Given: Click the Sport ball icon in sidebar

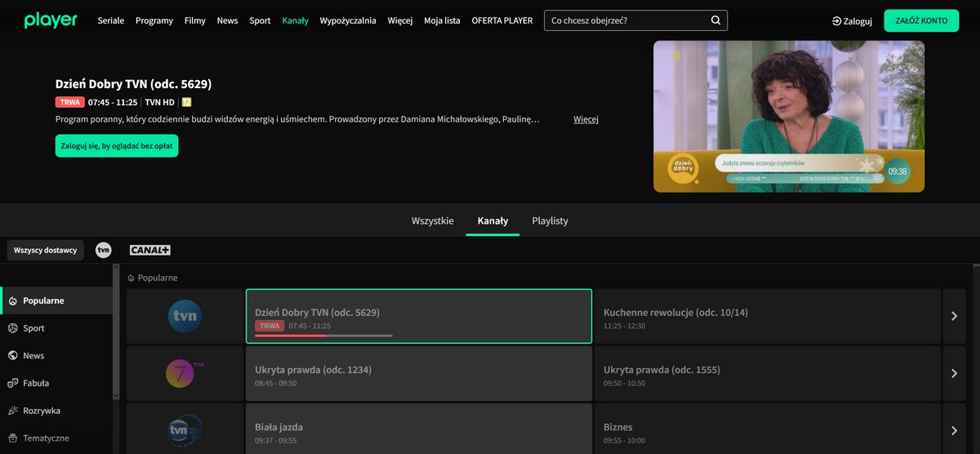Looking at the screenshot, I should (12, 328).
